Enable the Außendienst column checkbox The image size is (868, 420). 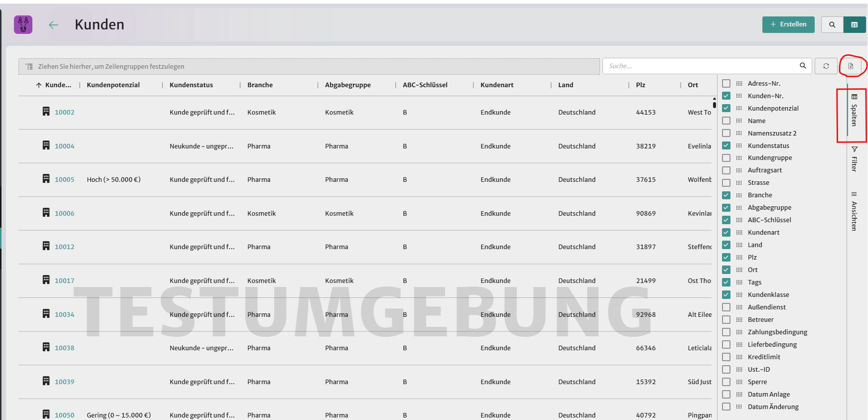(x=726, y=307)
